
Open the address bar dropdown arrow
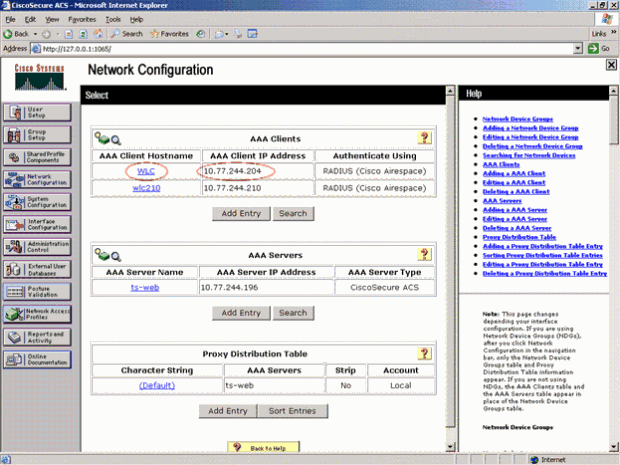click(578, 49)
